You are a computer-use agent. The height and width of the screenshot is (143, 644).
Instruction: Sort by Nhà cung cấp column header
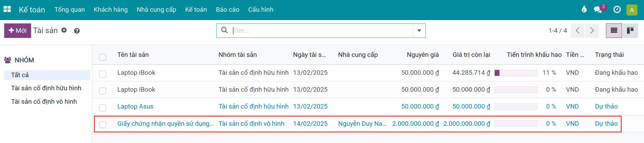click(x=358, y=54)
